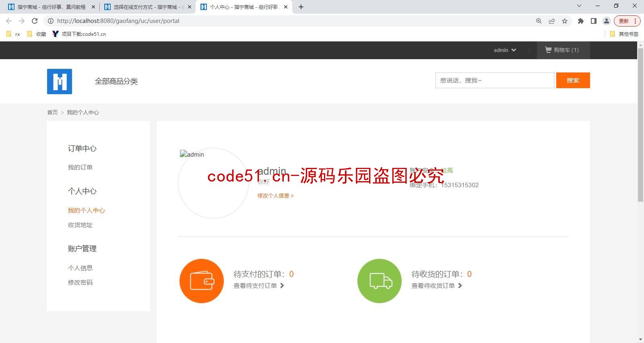Click the blue M store logo
This screenshot has width=644, height=343.
pos(60,81)
